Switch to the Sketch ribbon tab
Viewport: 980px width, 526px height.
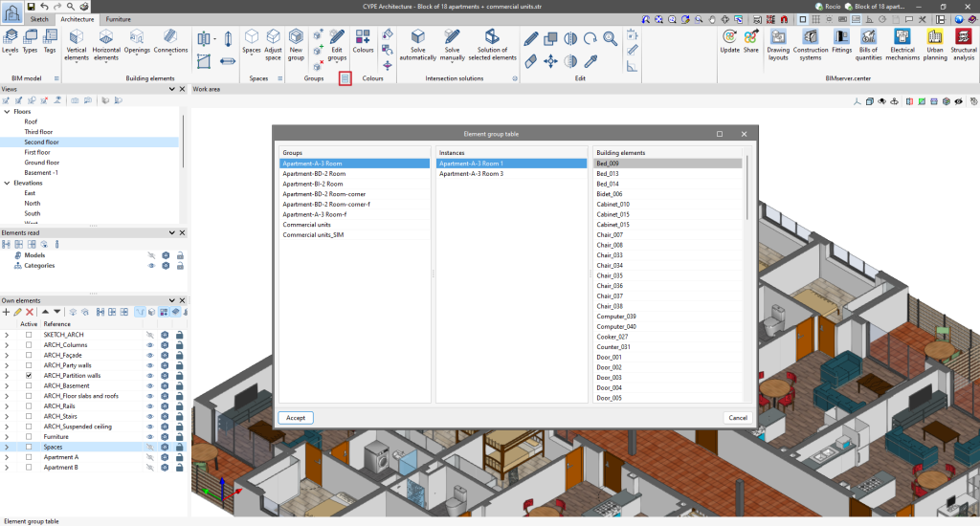pyautogui.click(x=39, y=19)
